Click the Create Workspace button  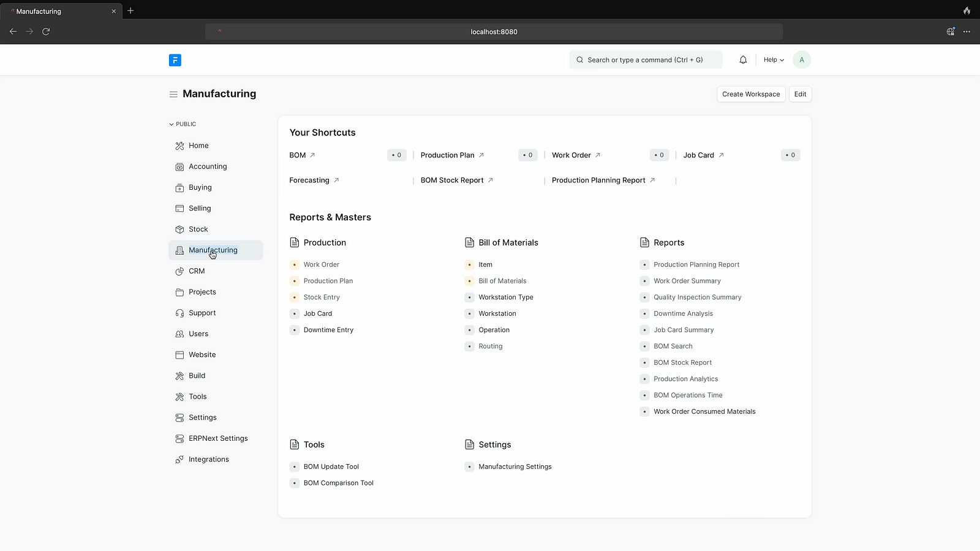pyautogui.click(x=750, y=94)
